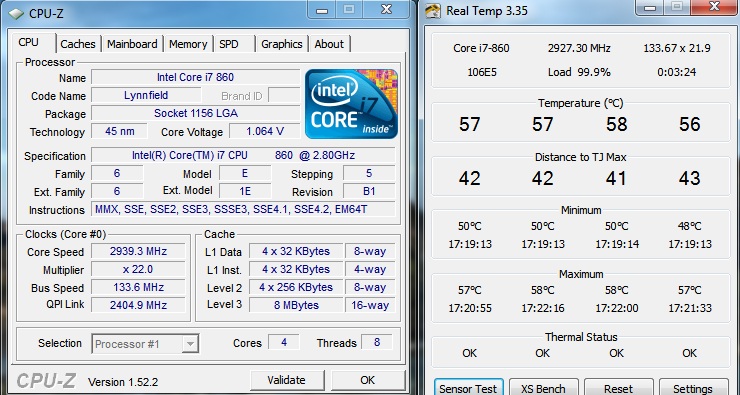Viewport: 740px width, 395px height.
Task: Click the CPU-Z title bar app icon
Action: click(x=16, y=14)
